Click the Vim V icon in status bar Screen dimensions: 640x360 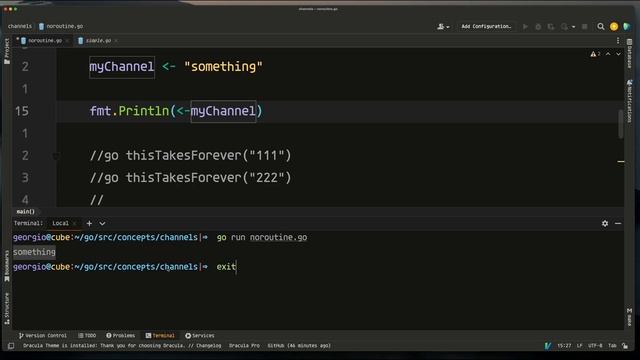548,346
